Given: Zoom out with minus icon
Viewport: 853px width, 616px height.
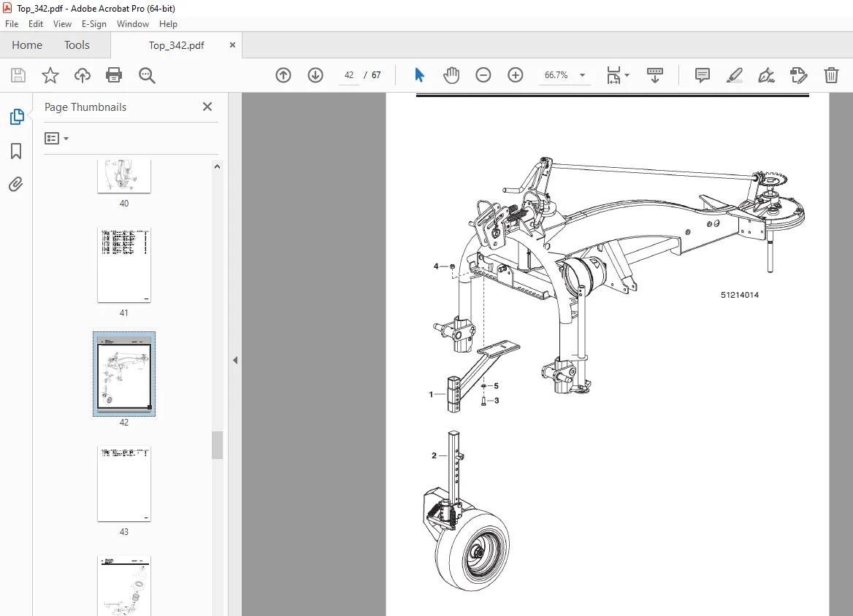Looking at the screenshot, I should coord(483,75).
